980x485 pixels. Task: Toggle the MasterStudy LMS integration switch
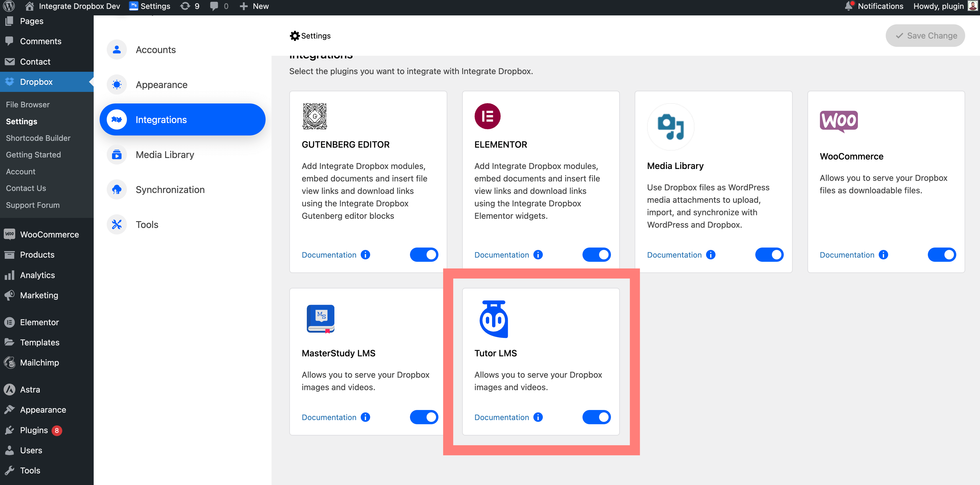tap(424, 417)
